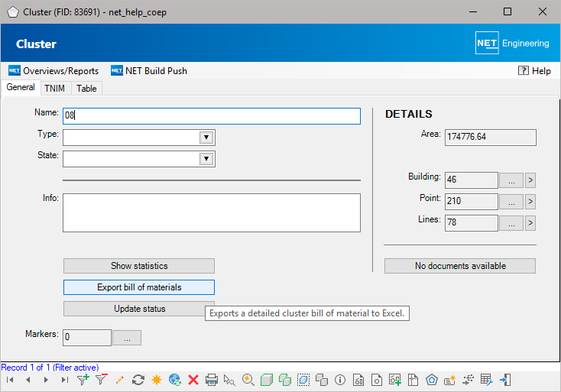The image size is (561, 392).
Task: Click inside the Info text area
Action: click(x=212, y=212)
